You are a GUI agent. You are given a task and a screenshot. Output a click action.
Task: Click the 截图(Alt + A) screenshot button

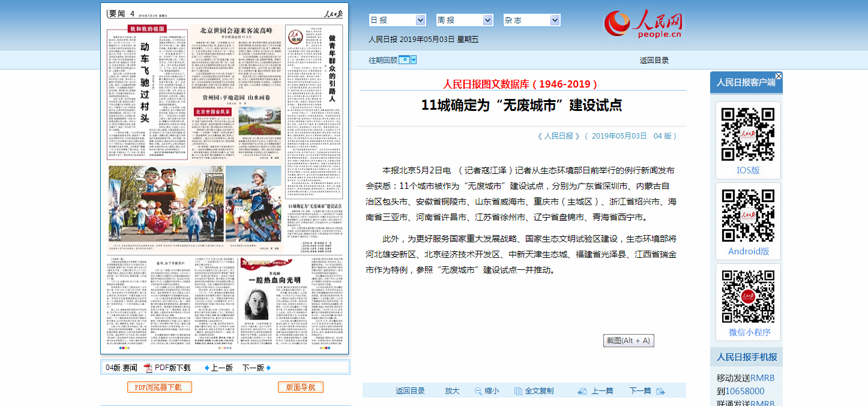[x=628, y=341]
